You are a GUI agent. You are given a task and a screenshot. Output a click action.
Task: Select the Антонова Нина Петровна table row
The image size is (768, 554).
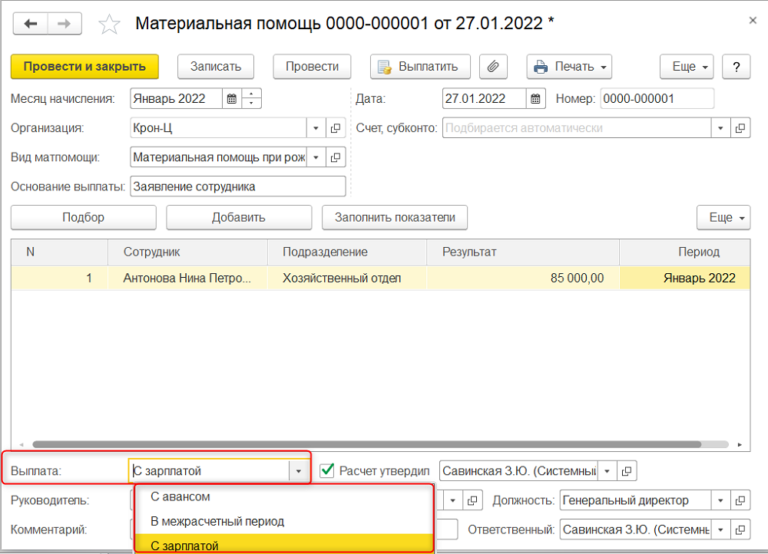click(187, 278)
